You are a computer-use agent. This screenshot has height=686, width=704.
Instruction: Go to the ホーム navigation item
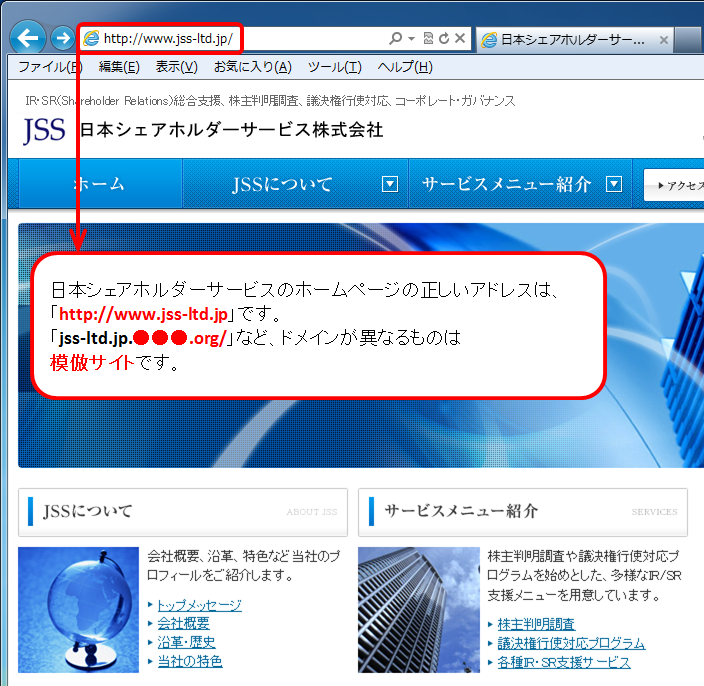click(99, 184)
